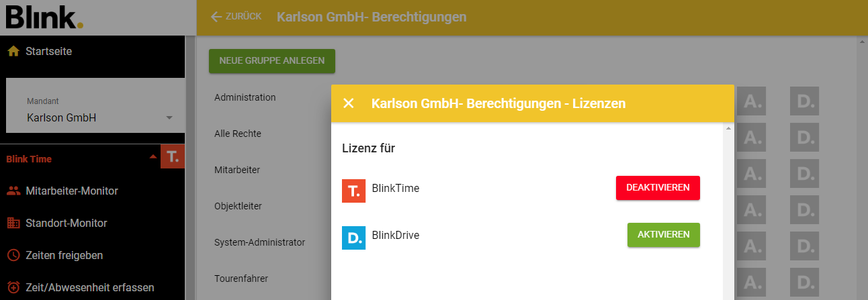The height and width of the screenshot is (300, 868).
Task: Click the dialog scrollbar's up arrow
Action: point(728,128)
